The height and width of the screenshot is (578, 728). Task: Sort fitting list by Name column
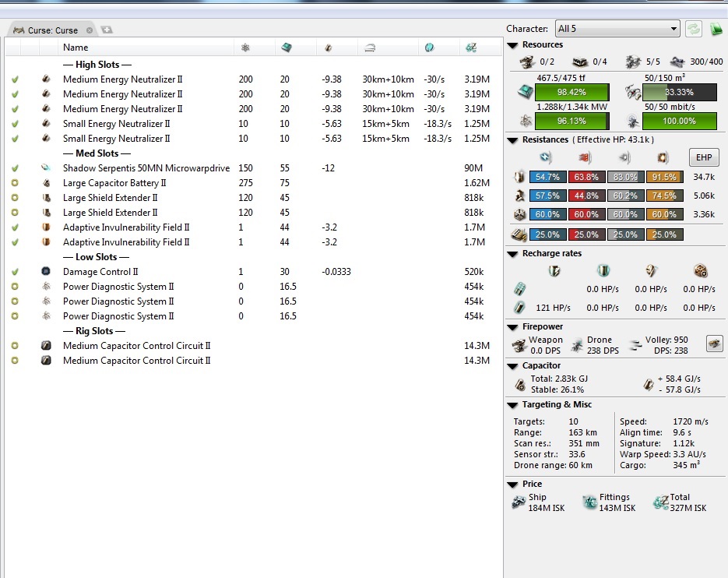(146, 48)
